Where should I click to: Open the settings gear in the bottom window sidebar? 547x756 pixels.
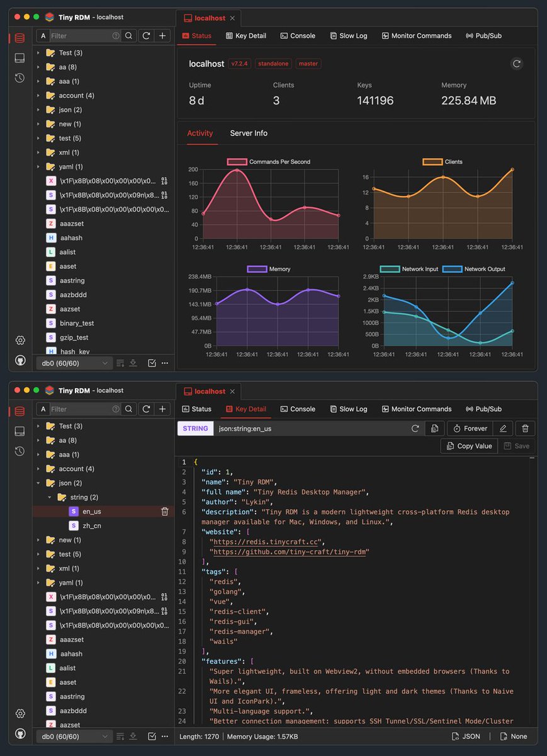pos(20,714)
